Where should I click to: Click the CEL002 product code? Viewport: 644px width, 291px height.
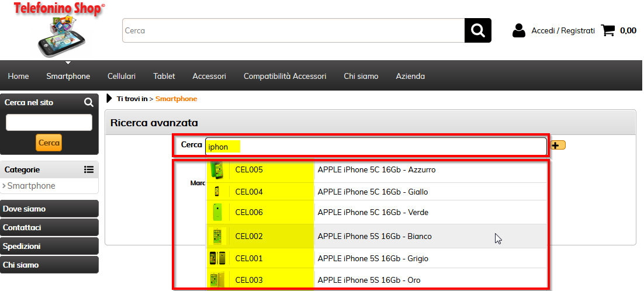[x=249, y=237]
